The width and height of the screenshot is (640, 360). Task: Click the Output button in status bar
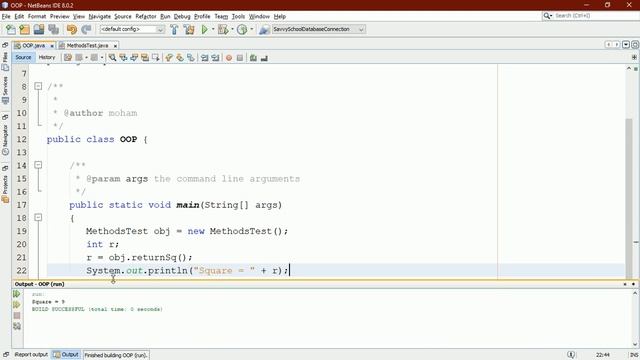coord(66,355)
